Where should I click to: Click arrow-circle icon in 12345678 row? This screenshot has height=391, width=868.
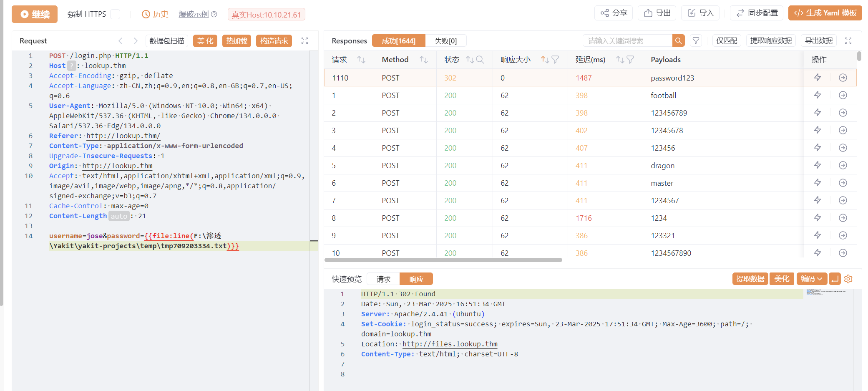[843, 130]
